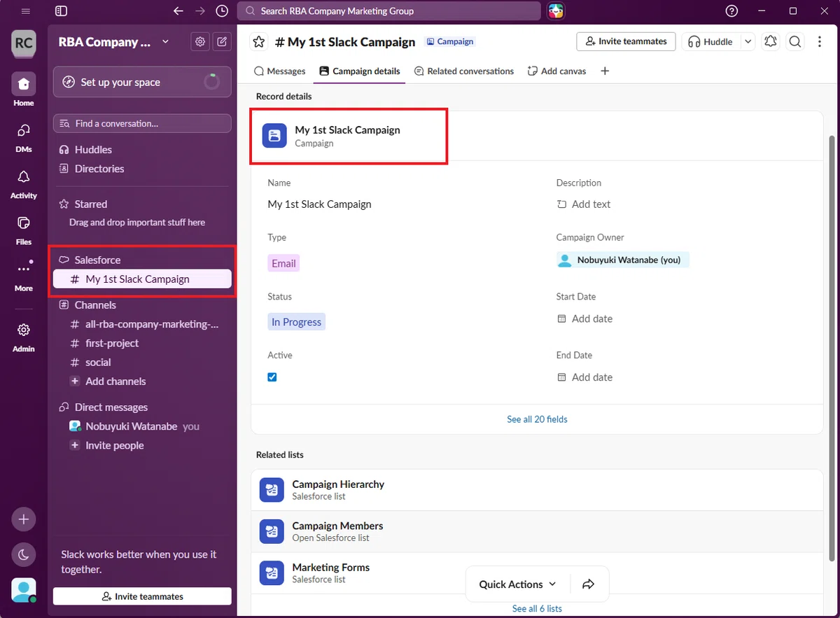
Task: Open the Help question mark icon
Action: coord(731,11)
